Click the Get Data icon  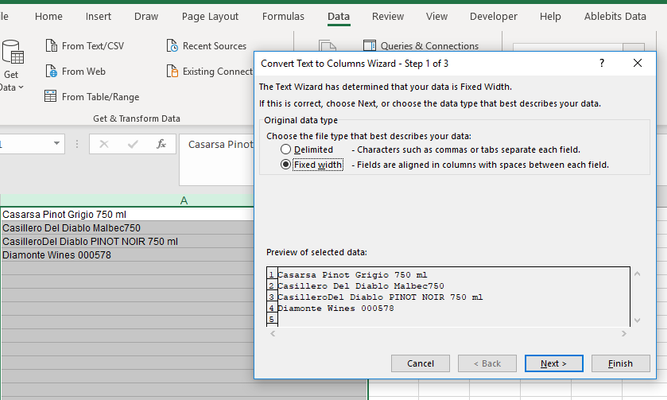pos(13,51)
